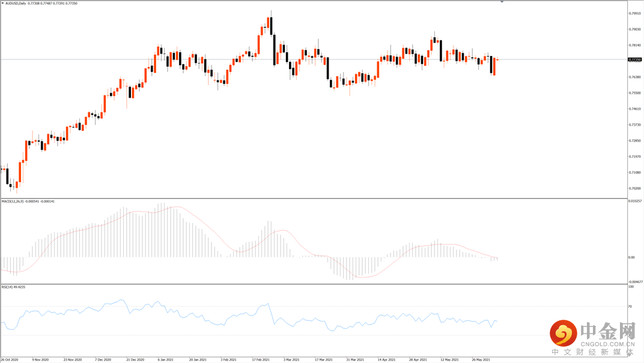
Task: Click the 12 May 2021 date label
Action: [x=449, y=360]
